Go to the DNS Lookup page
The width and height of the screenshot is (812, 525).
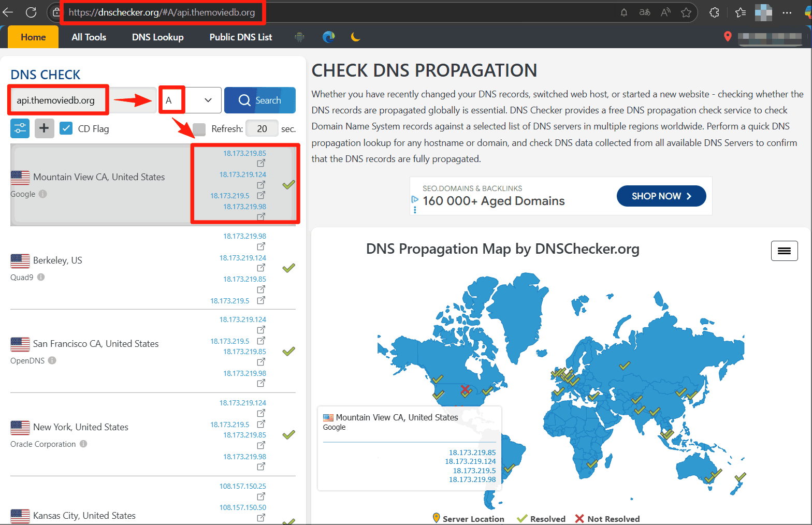(157, 37)
